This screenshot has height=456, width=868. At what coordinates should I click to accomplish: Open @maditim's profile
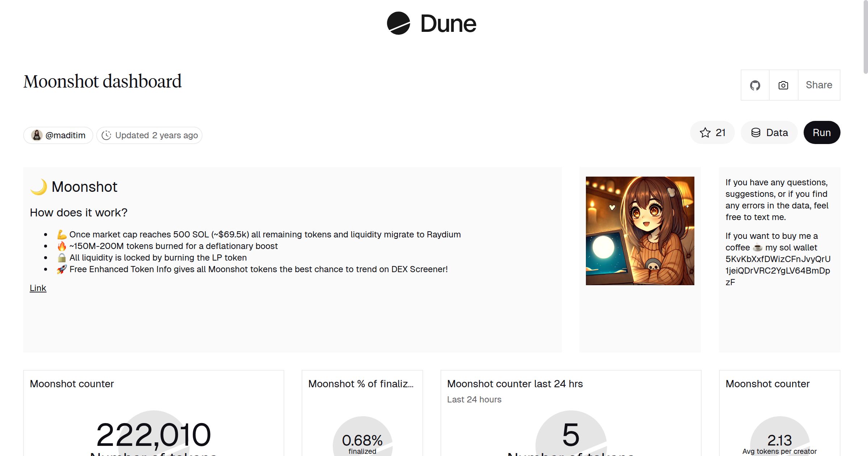coord(65,135)
